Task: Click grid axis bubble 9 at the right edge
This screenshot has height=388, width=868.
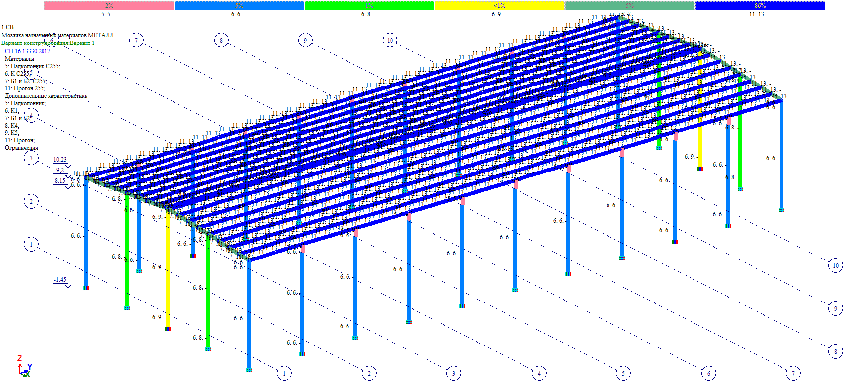Action: click(x=836, y=308)
